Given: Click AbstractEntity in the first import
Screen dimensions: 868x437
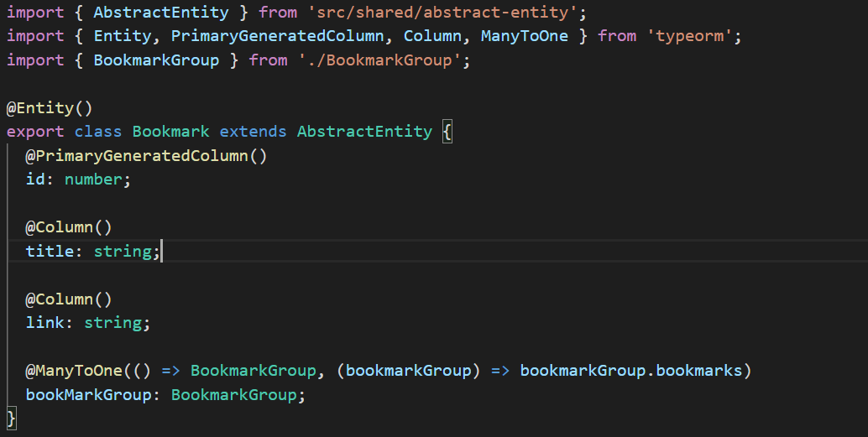Looking at the screenshot, I should click(x=160, y=13).
